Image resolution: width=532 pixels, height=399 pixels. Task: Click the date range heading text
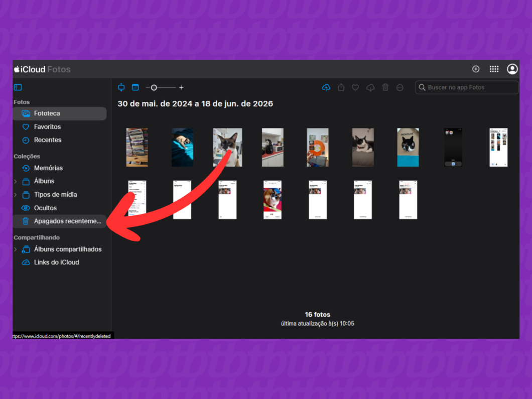[x=195, y=104]
